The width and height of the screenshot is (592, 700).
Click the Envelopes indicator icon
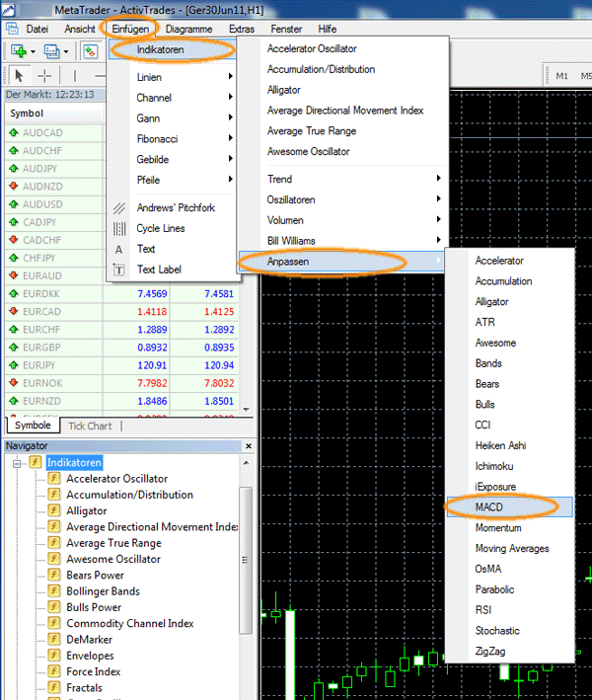click(54, 656)
